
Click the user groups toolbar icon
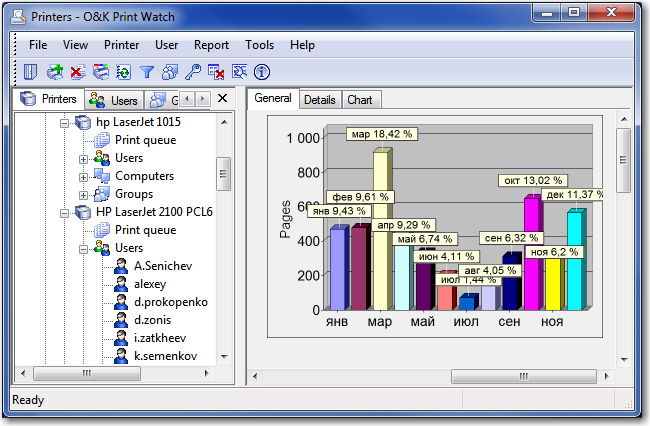(x=170, y=72)
